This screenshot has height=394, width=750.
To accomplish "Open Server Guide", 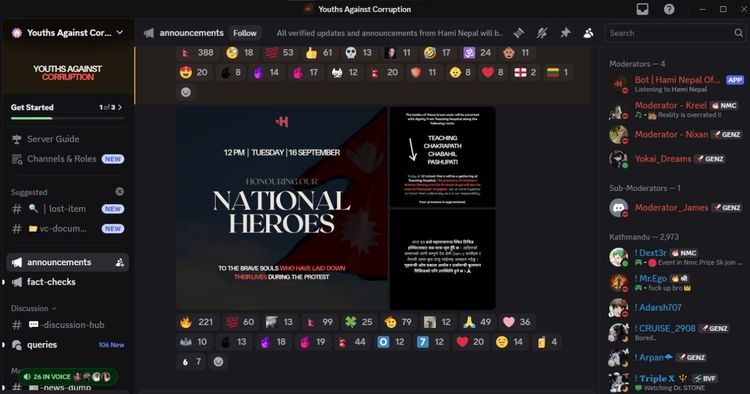I will 67,139.
